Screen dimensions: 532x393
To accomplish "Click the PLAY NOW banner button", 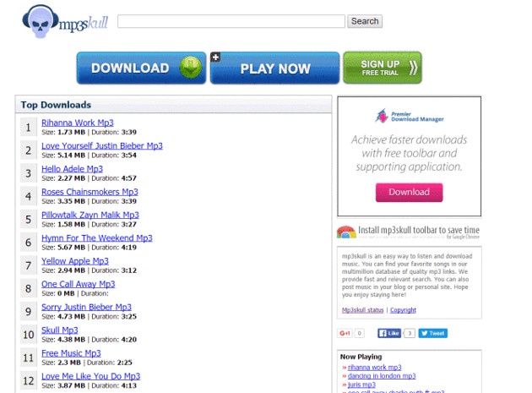I will point(274,68).
